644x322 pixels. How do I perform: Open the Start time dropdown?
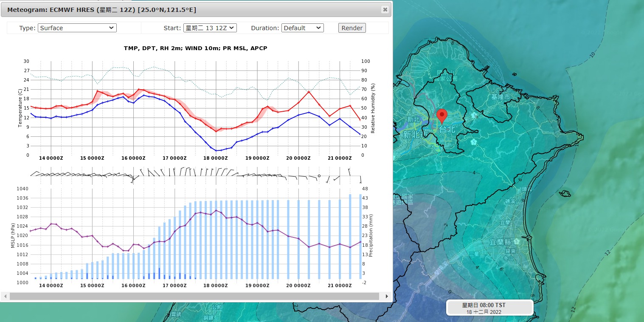click(210, 28)
